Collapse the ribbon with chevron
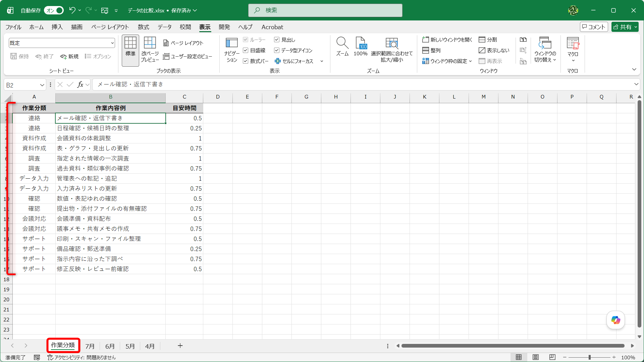This screenshot has height=362, width=644. point(634,69)
